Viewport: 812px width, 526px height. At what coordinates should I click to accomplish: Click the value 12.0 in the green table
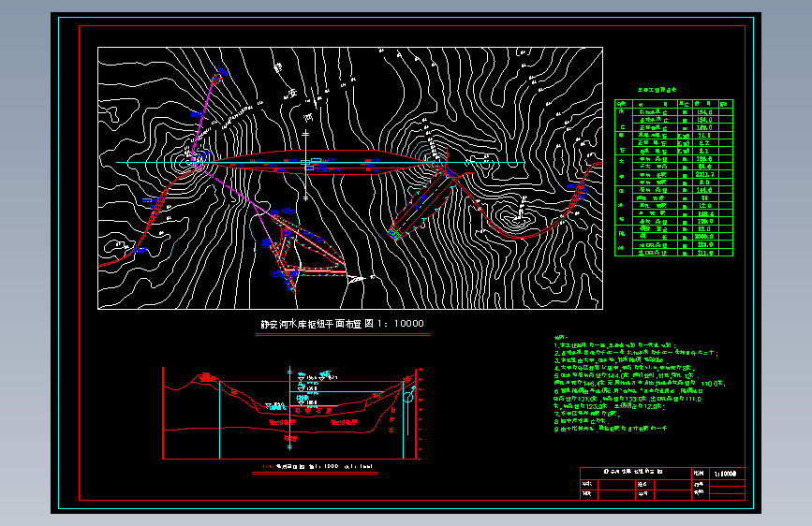click(x=705, y=206)
